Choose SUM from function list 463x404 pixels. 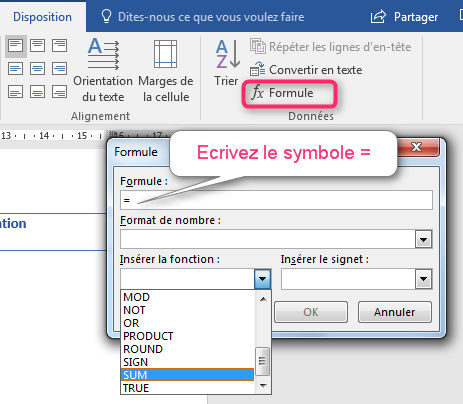187,375
